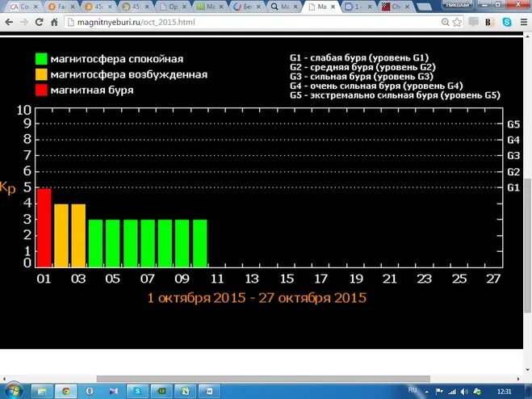Open the Chrome hamburger menu
532x399 pixels.
pos(523,22)
